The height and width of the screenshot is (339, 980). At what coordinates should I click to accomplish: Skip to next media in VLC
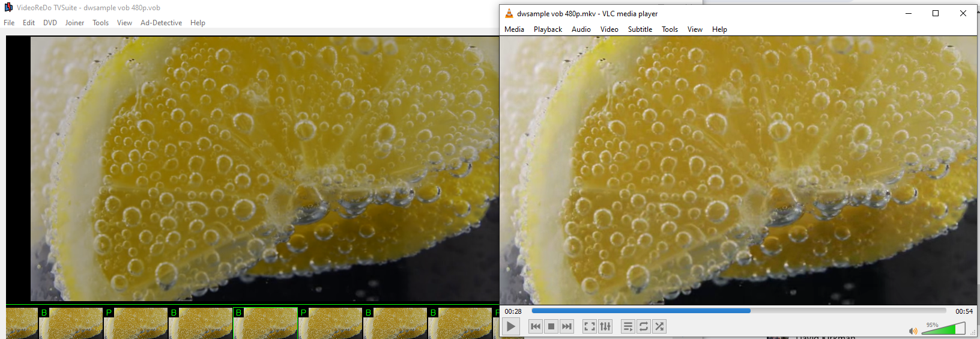(x=566, y=326)
